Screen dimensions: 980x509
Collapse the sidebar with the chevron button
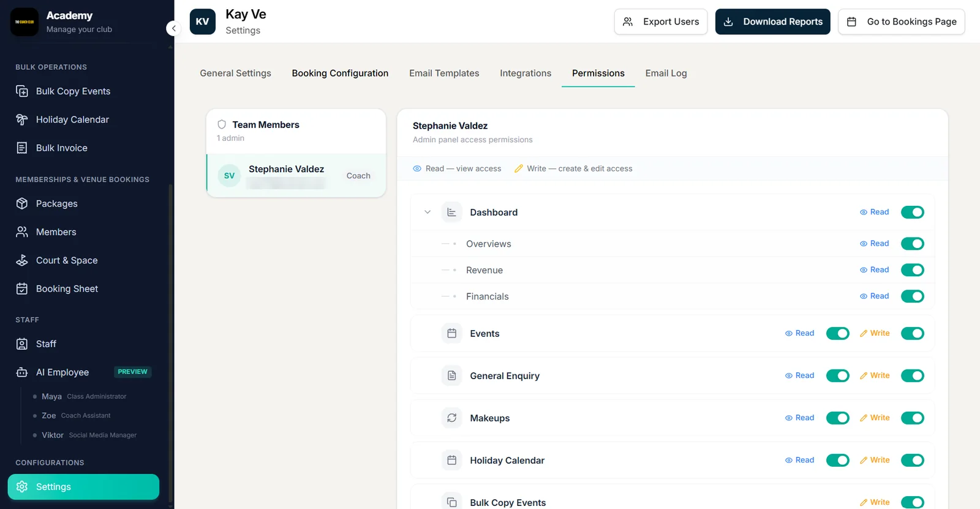point(173,28)
